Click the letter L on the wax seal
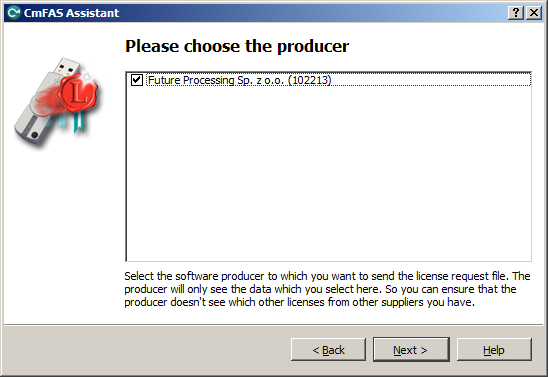 pos(79,94)
